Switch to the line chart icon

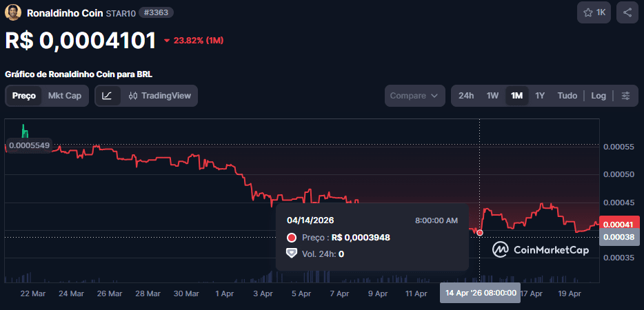click(x=107, y=96)
